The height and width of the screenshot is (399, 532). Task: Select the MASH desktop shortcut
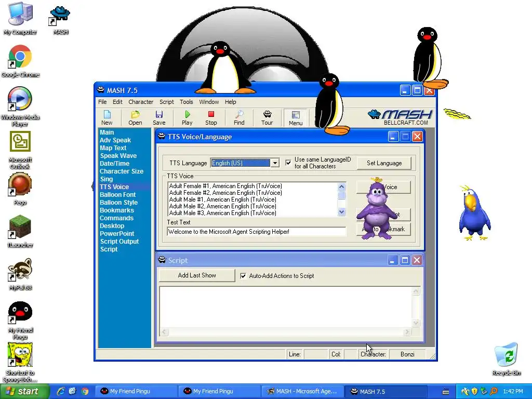pyautogui.click(x=60, y=20)
